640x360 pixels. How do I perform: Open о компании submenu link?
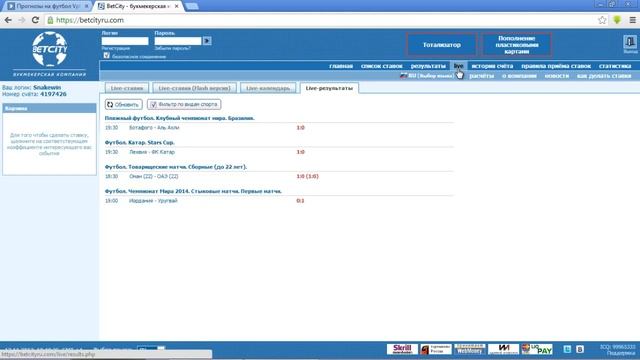pyautogui.click(x=519, y=76)
